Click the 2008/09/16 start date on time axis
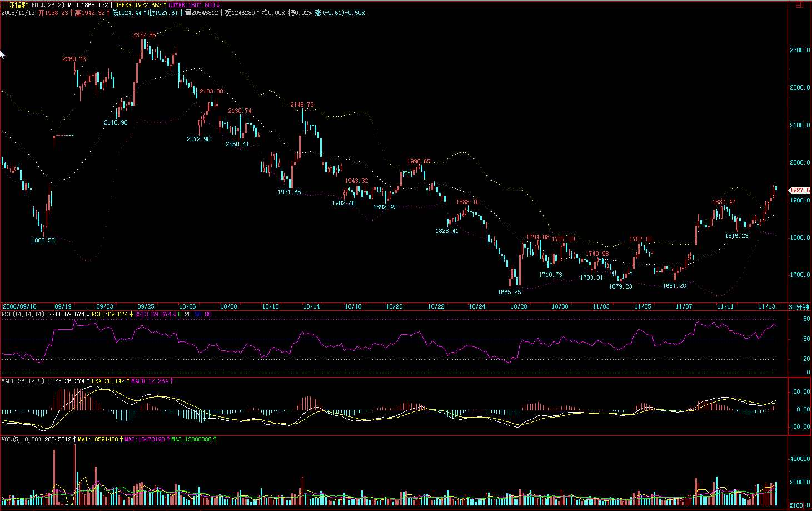The image size is (812, 511). tap(19, 306)
